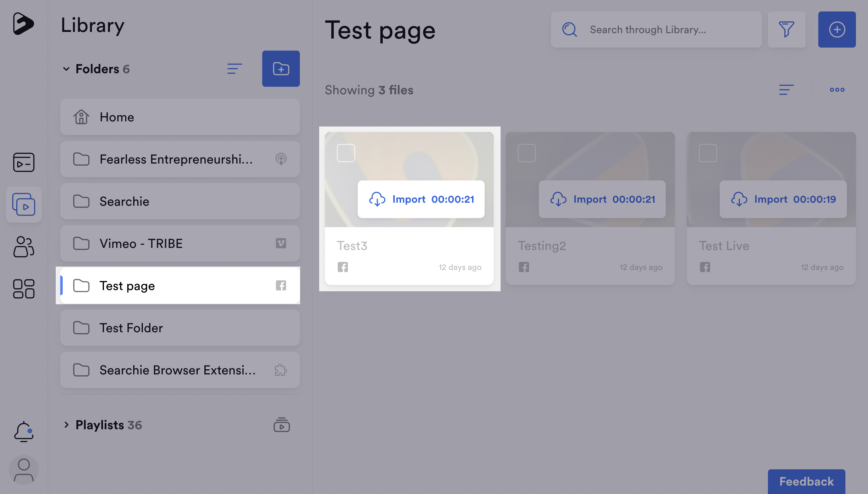Open the Searchie folder
Image resolution: width=868 pixels, height=494 pixels.
pyautogui.click(x=180, y=201)
